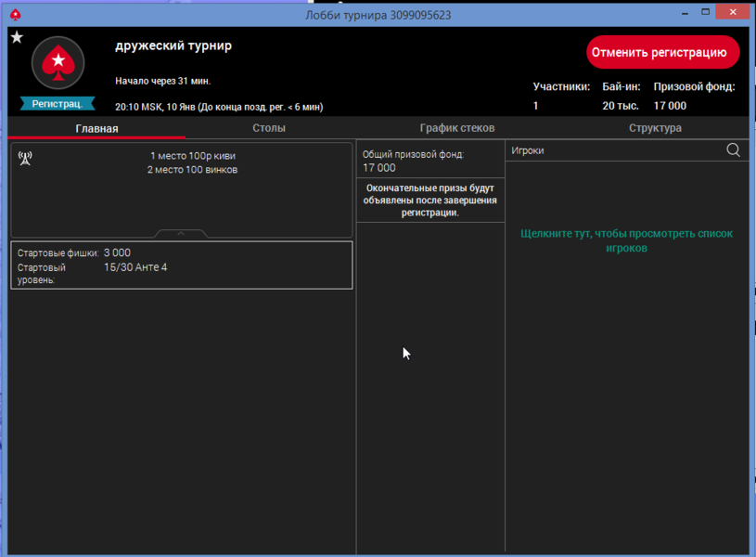This screenshot has width=756, height=557.
Task: Click the Регистрац. status badge
Action: [x=58, y=104]
